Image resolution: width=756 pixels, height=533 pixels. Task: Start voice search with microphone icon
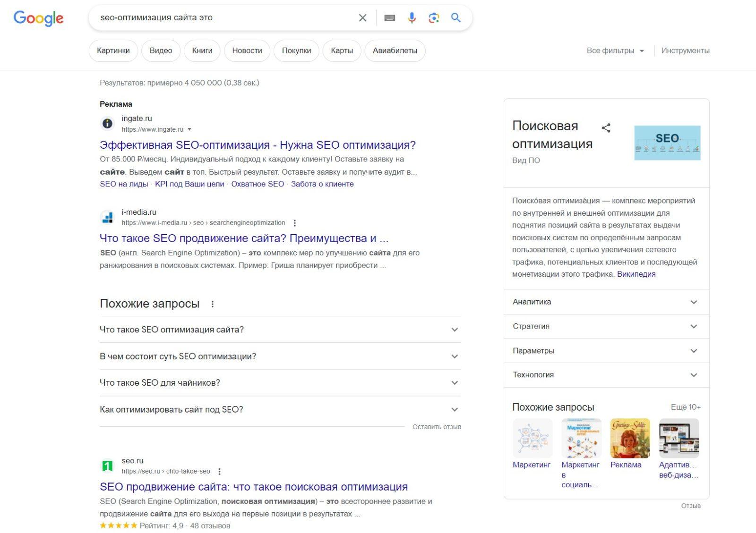[412, 18]
